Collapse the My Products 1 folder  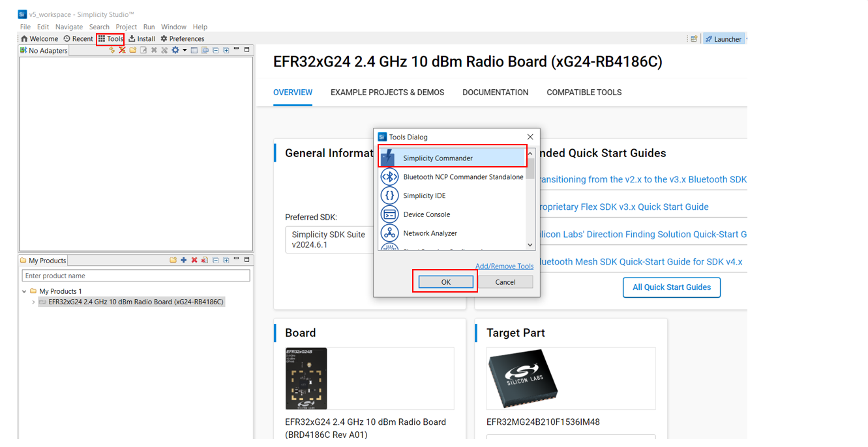[23, 291]
